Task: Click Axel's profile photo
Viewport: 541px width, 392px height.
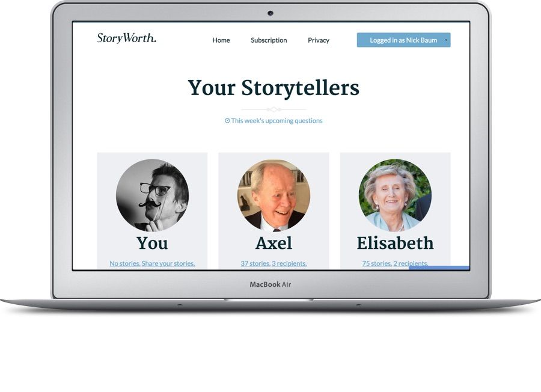Action: click(274, 195)
